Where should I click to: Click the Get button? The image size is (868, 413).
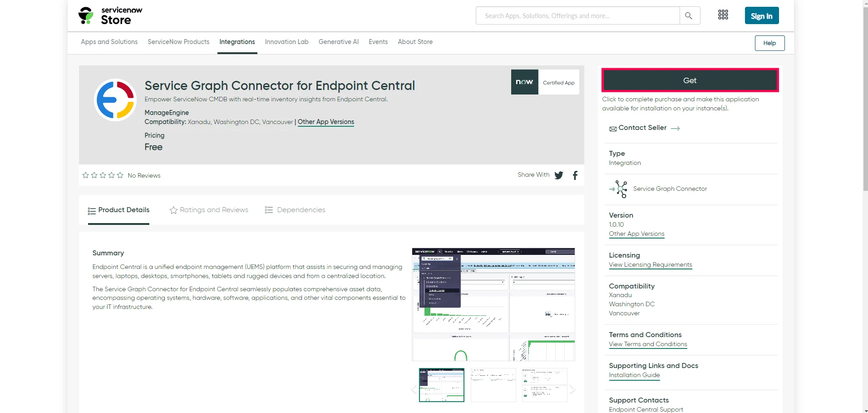[x=690, y=80]
